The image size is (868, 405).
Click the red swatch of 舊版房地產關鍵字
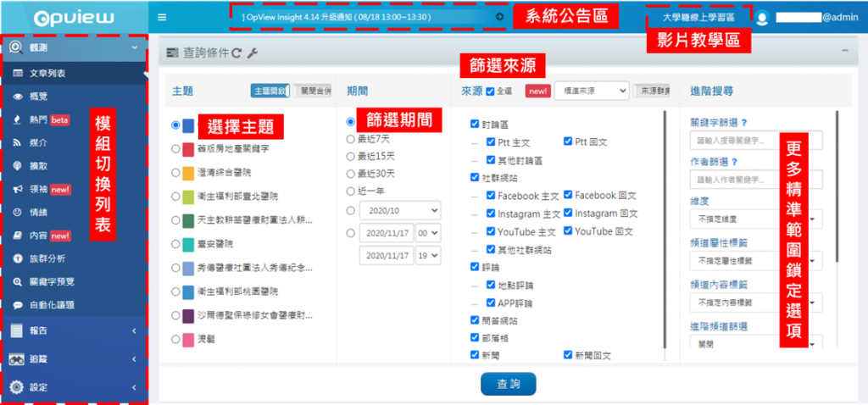point(188,149)
